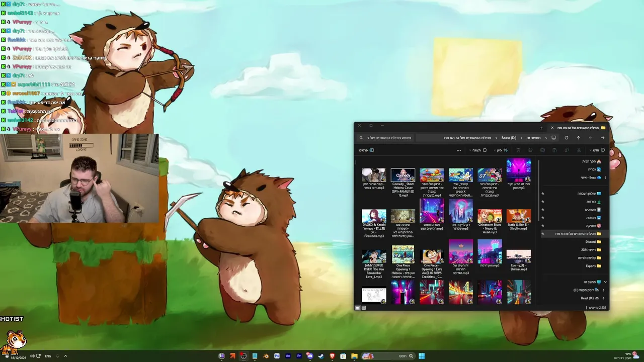644x362 pixels.
Task: Click the Cut scissors icon in Explorer toolbar
Action: [579, 150]
